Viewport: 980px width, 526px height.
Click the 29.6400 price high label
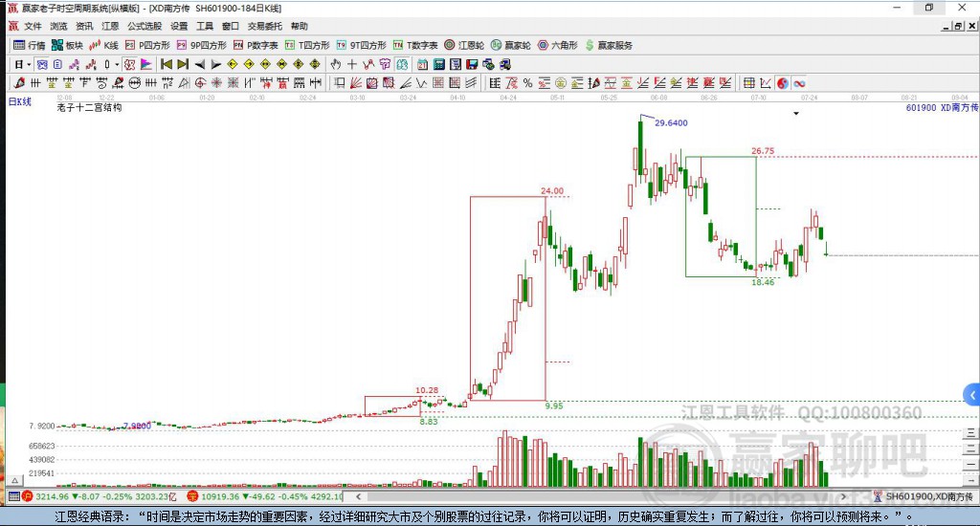tap(671, 123)
